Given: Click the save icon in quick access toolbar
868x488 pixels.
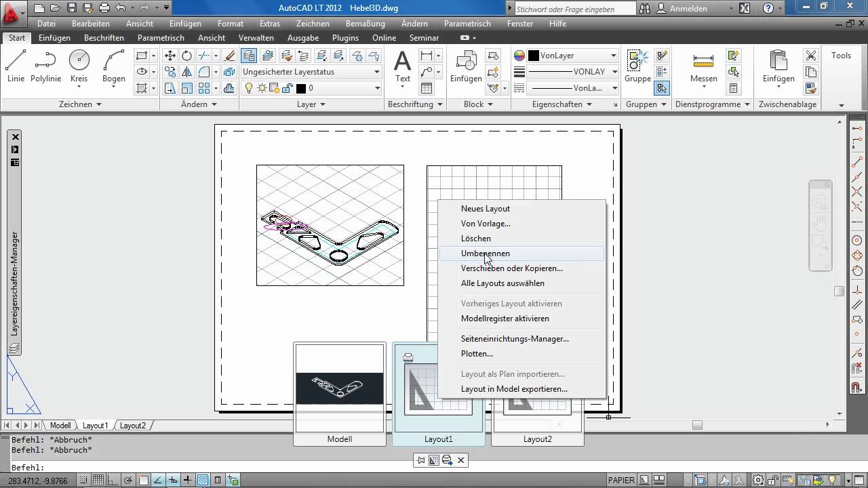Looking at the screenshot, I should (71, 9).
